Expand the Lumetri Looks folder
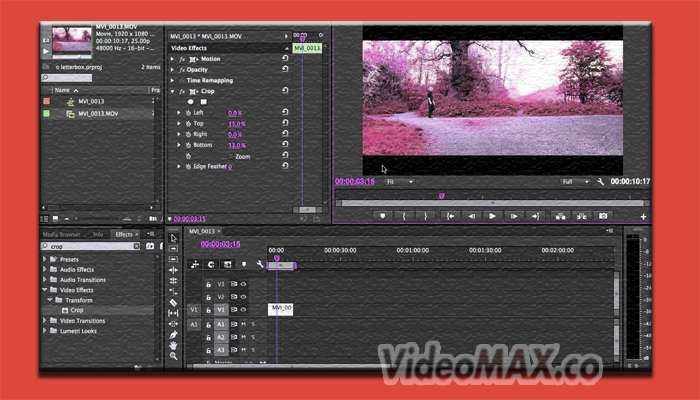Viewport: 700px width, 400px height. click(x=44, y=331)
